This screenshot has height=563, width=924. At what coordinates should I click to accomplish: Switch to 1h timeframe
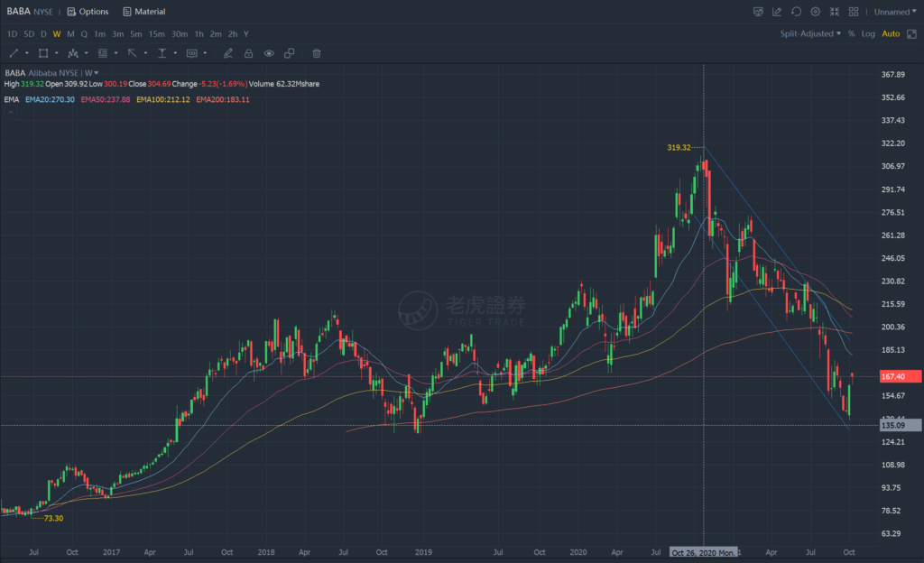tap(199, 34)
